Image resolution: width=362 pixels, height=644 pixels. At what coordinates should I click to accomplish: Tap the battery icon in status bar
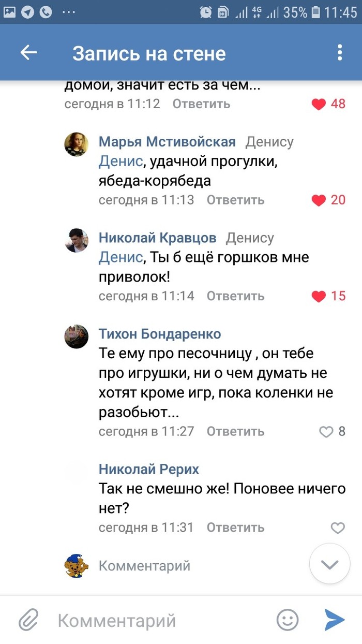click(x=315, y=12)
